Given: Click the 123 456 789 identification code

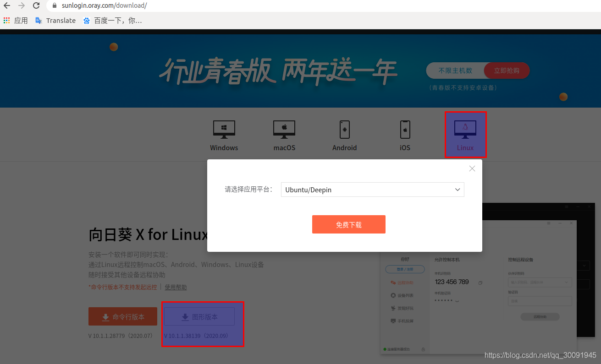Looking at the screenshot, I should tap(452, 282).
